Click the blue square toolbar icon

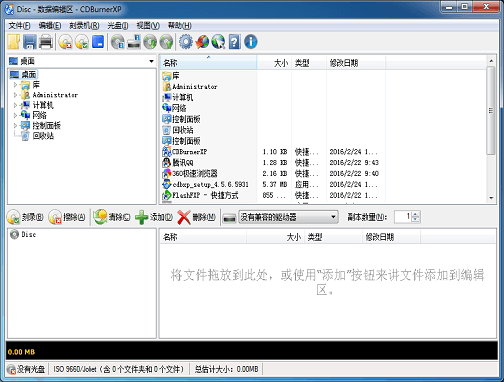pyautogui.click(x=98, y=42)
